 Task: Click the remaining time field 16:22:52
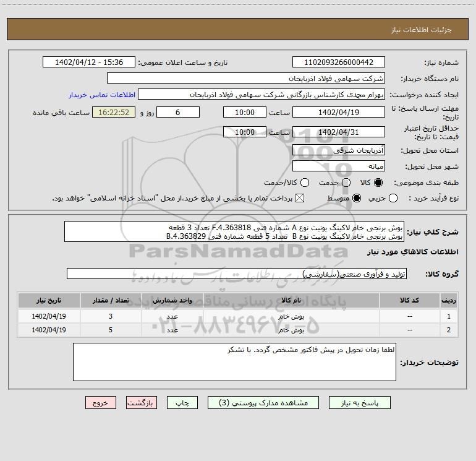(x=114, y=113)
